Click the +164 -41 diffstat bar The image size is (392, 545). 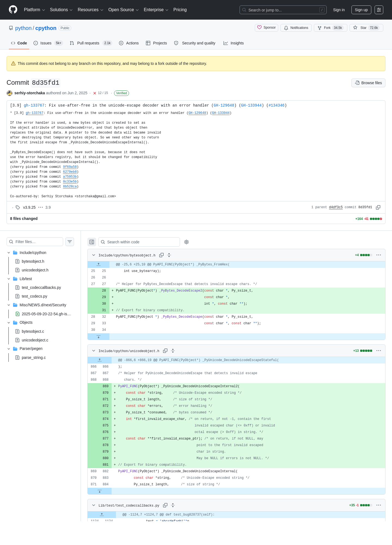tap(369, 219)
